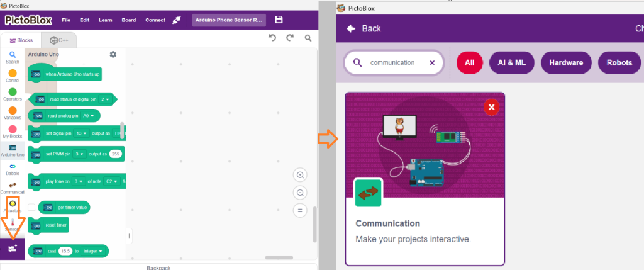Click the get timer value block
Screen dimensions: 644x270
point(64,208)
